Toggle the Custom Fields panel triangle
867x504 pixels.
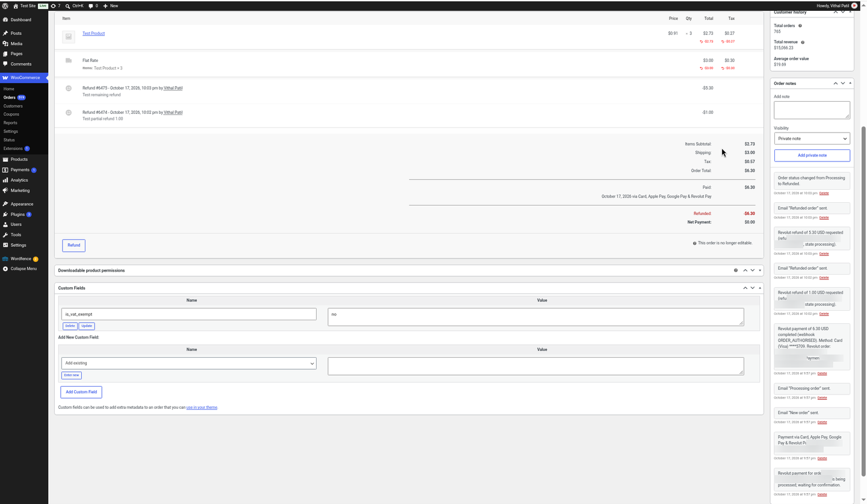760,288
